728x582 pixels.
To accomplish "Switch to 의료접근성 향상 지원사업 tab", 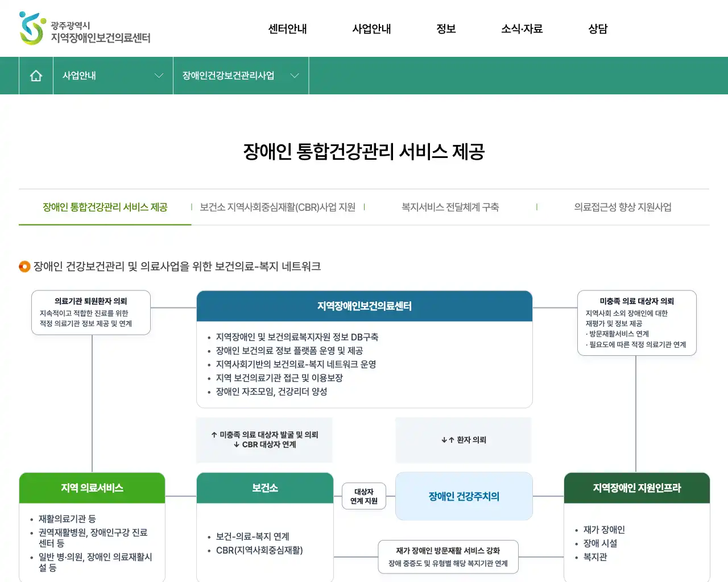I will pos(623,207).
